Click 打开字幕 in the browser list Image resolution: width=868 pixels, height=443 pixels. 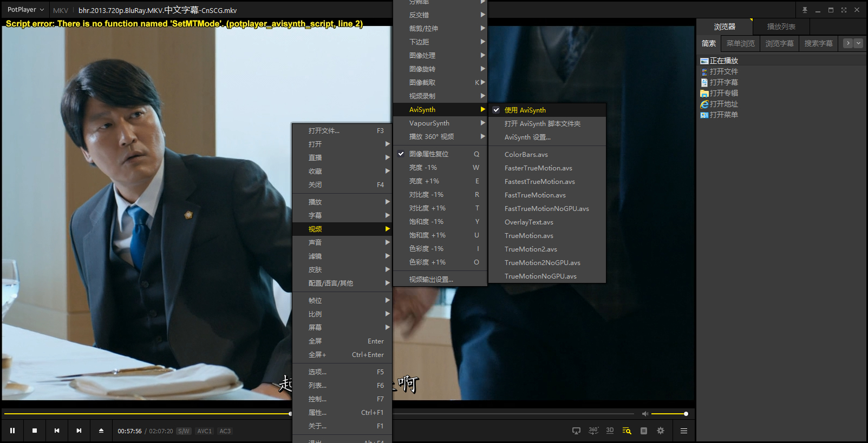pyautogui.click(x=724, y=82)
